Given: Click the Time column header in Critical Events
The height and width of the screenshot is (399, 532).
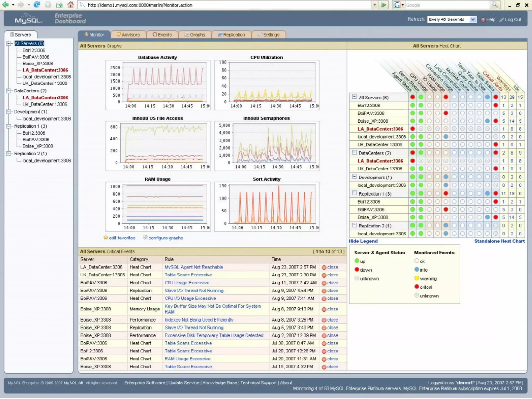Looking at the screenshot, I should tap(276, 260).
